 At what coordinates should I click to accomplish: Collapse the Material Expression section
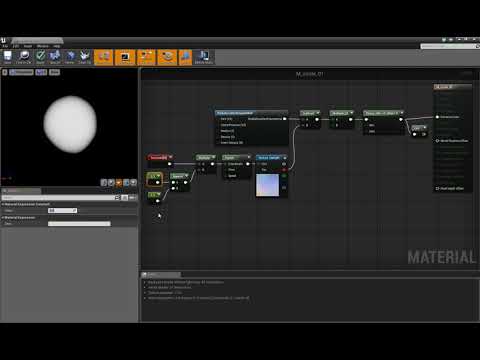point(3,217)
